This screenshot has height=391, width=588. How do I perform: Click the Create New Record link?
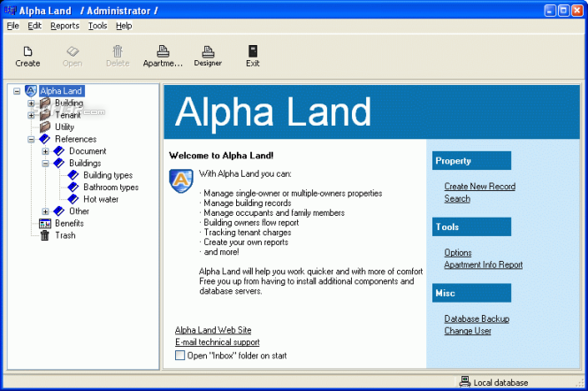coord(479,186)
